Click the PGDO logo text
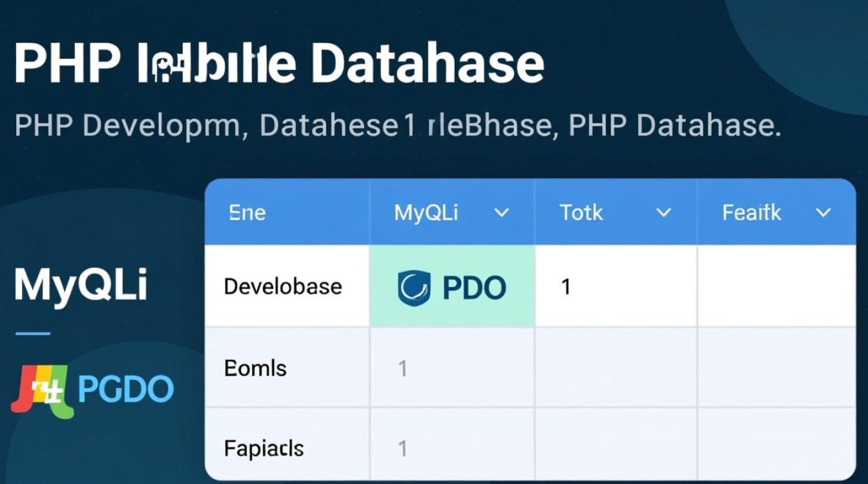The image size is (868, 484). pyautogui.click(x=125, y=389)
